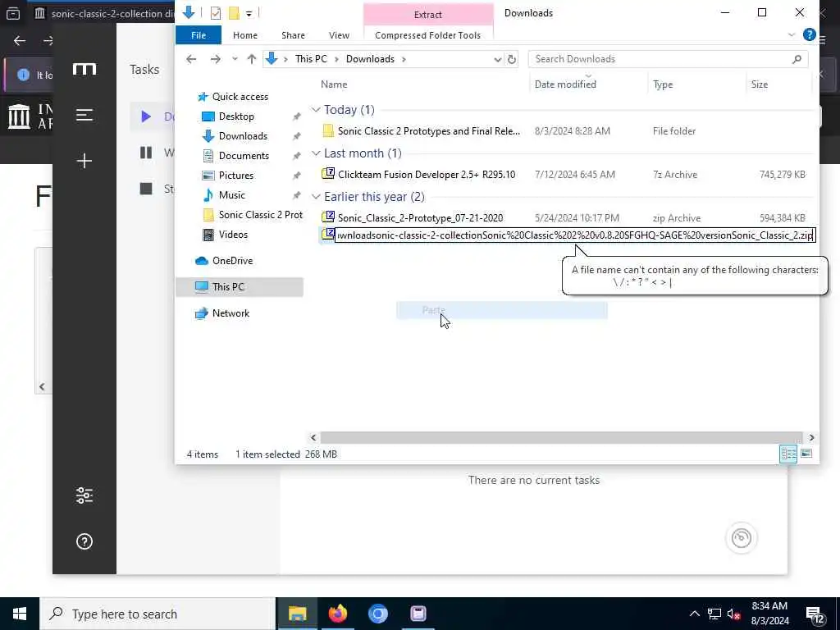
Task: Open Pictures in the navigation pane
Action: [235, 176]
